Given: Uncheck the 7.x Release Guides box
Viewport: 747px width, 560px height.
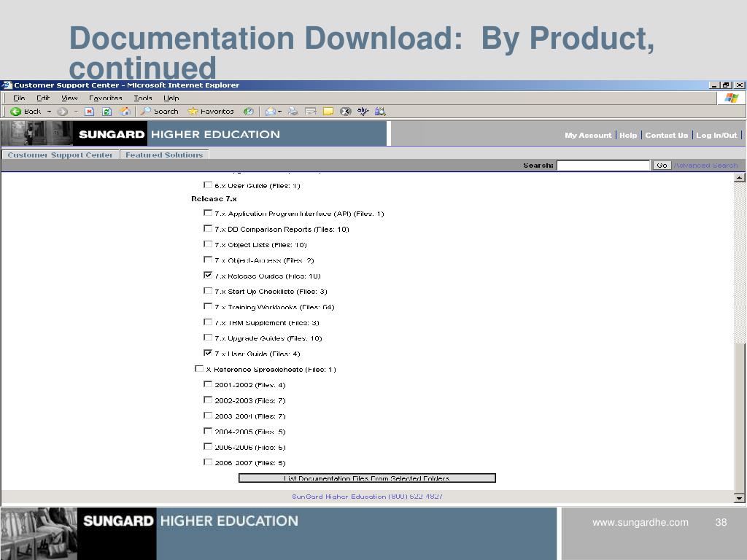Looking at the screenshot, I should [208, 275].
